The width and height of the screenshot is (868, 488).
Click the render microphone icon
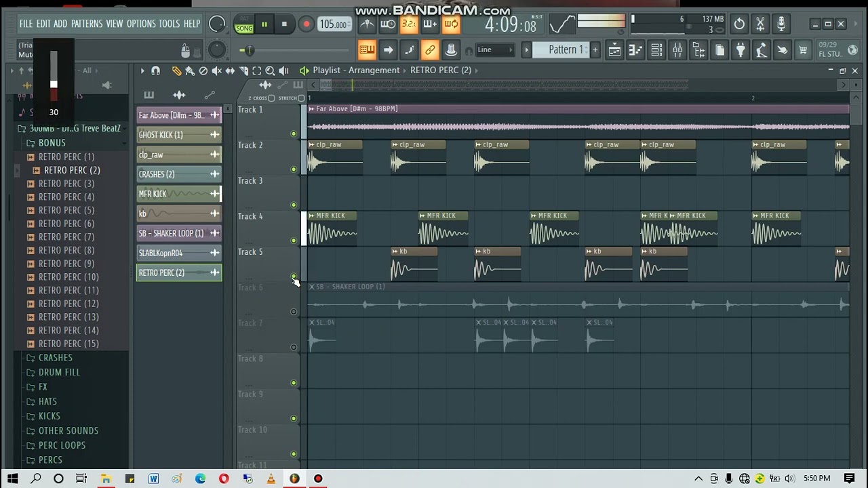coord(782,24)
